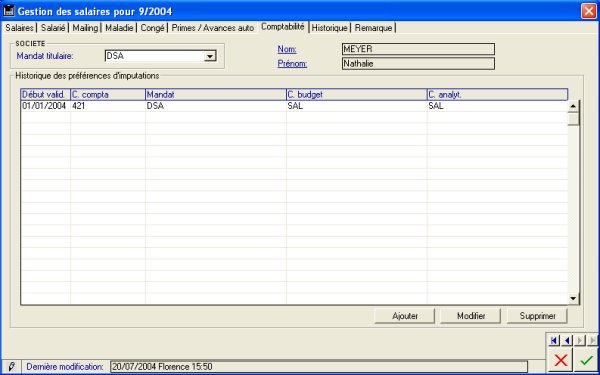
Task: Click the table scrollbar up arrow
Action: pyautogui.click(x=573, y=106)
